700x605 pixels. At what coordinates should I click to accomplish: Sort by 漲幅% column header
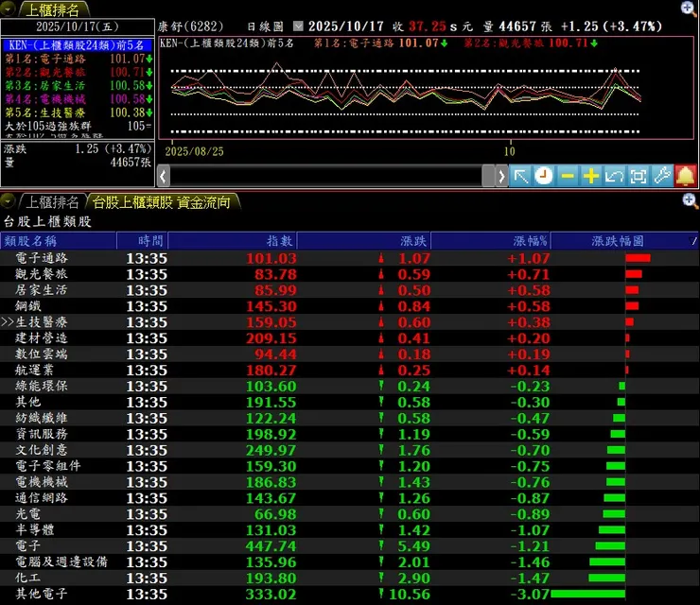point(490,241)
